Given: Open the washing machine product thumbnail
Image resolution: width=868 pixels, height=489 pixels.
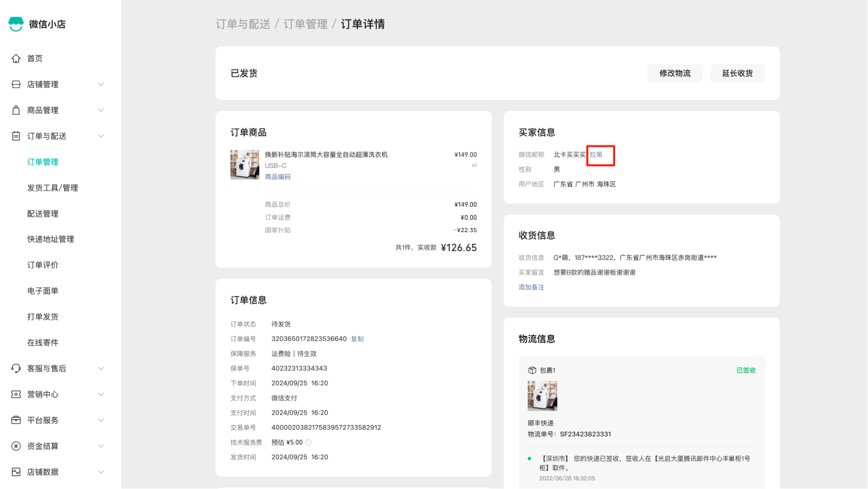Looking at the screenshot, I should click(x=244, y=164).
